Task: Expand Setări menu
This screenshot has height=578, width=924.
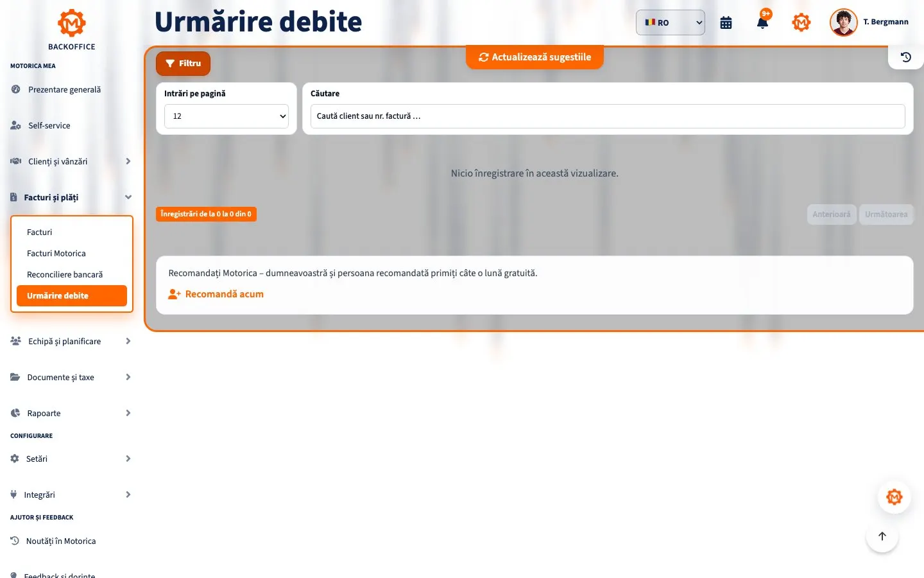Action: tap(71, 459)
